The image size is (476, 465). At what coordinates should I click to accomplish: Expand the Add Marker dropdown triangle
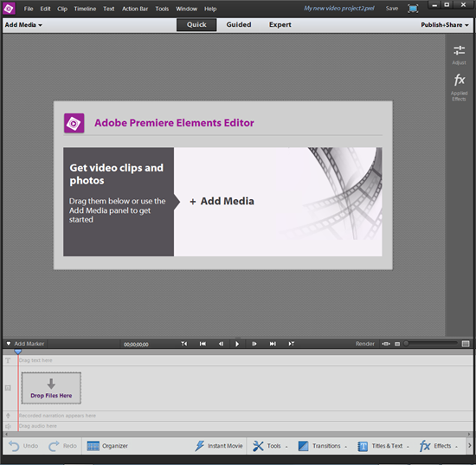9,344
